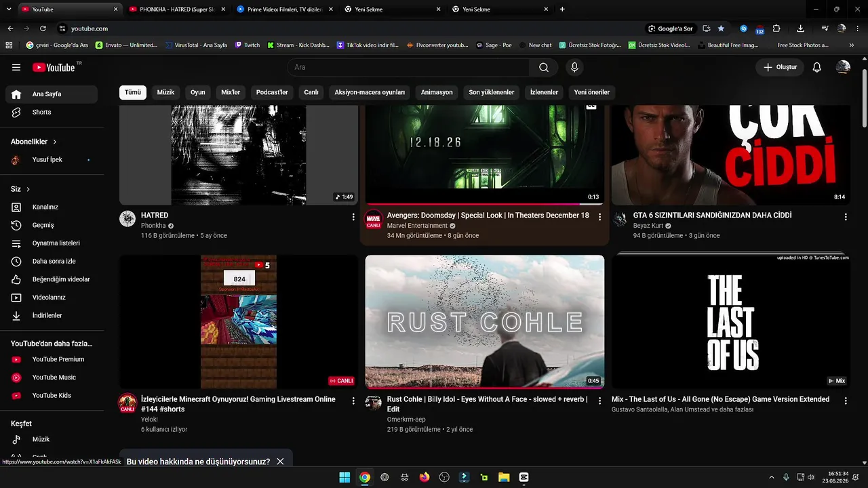Select the Tümü filter chip
The image size is (868, 488).
click(133, 92)
